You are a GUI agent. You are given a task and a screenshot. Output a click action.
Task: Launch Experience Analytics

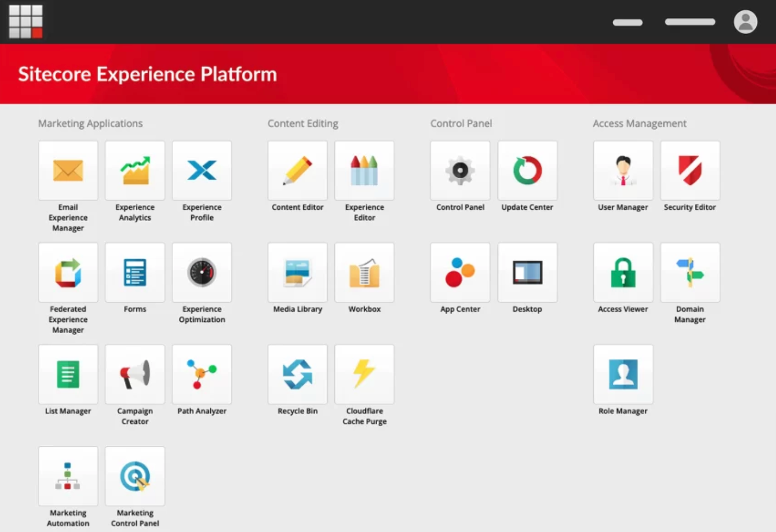[135, 170]
